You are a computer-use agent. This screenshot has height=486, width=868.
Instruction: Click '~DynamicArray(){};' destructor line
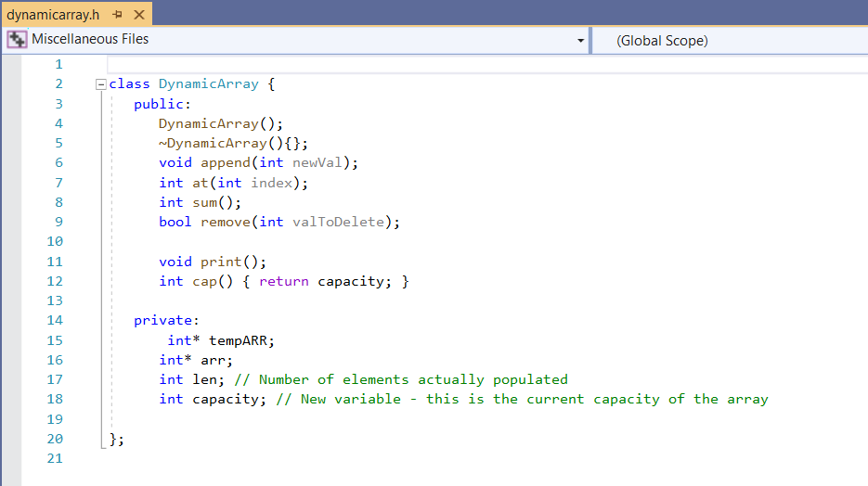233,143
